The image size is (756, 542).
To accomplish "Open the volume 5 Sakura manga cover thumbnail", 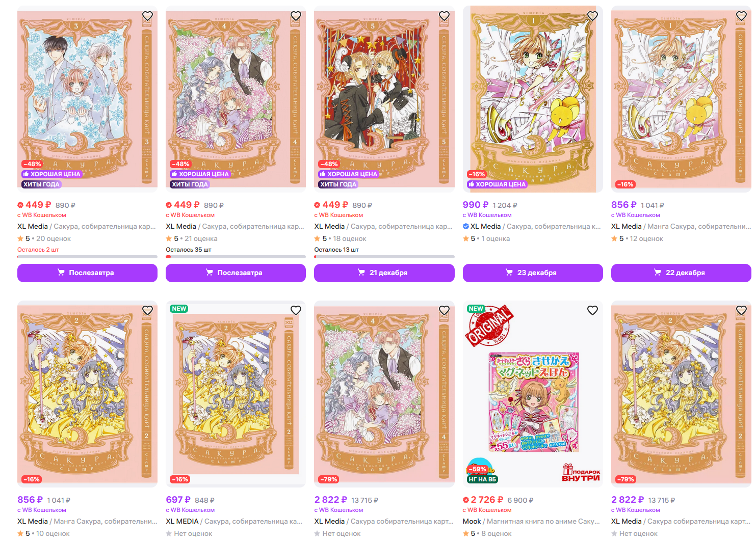I will pos(384,99).
